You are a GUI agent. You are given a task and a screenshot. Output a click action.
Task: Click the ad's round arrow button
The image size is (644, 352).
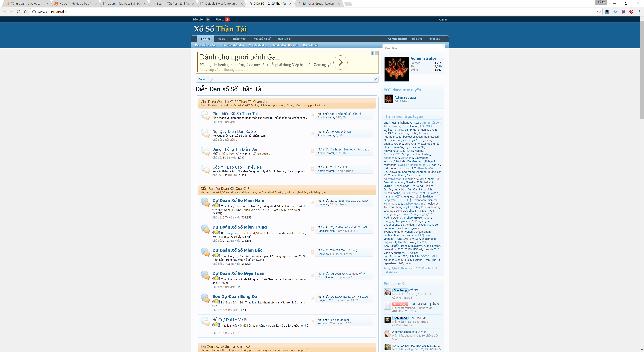coord(340,62)
